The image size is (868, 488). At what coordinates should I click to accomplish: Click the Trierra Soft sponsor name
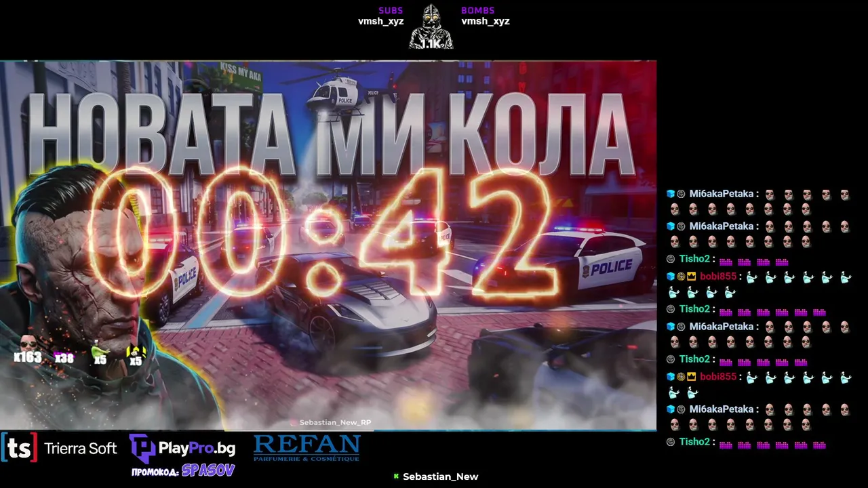(x=81, y=448)
